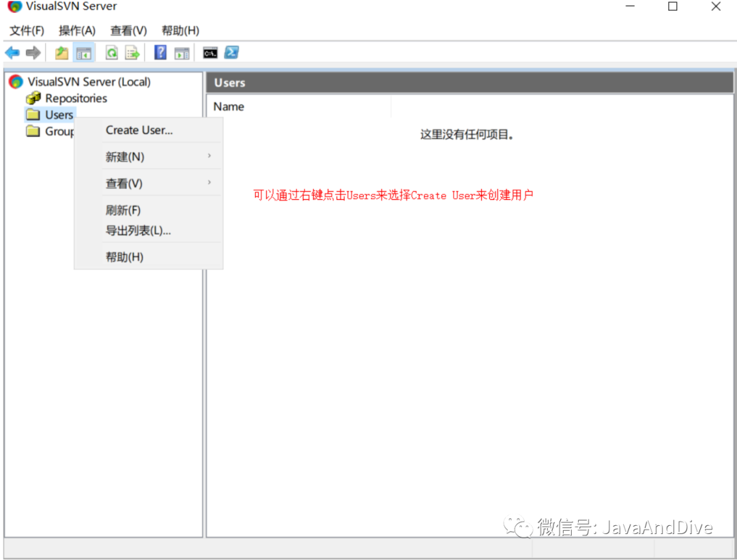737x560 pixels.
Task: Click the VisualSVN logo in title bar
Action: [x=14, y=6]
